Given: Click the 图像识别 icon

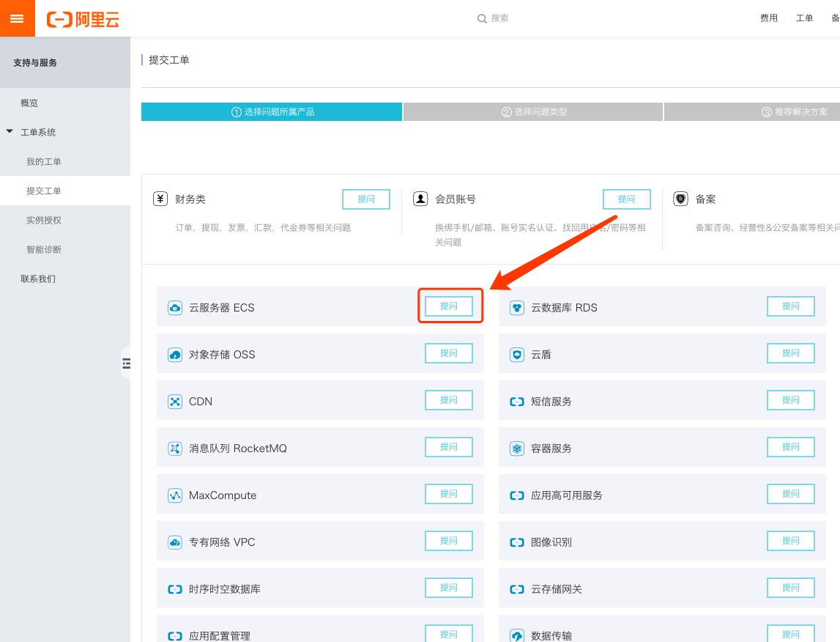Looking at the screenshot, I should click(x=516, y=542).
